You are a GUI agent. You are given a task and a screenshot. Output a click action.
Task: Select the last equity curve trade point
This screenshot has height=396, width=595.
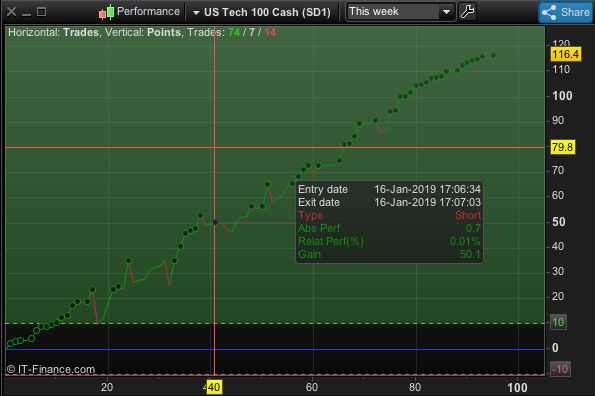click(493, 56)
